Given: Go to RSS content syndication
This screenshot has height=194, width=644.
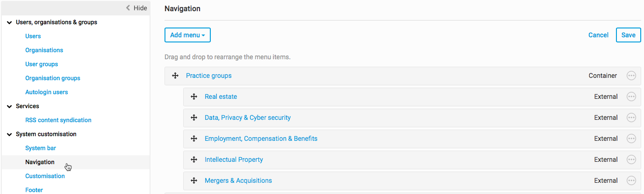Looking at the screenshot, I should click(58, 120).
